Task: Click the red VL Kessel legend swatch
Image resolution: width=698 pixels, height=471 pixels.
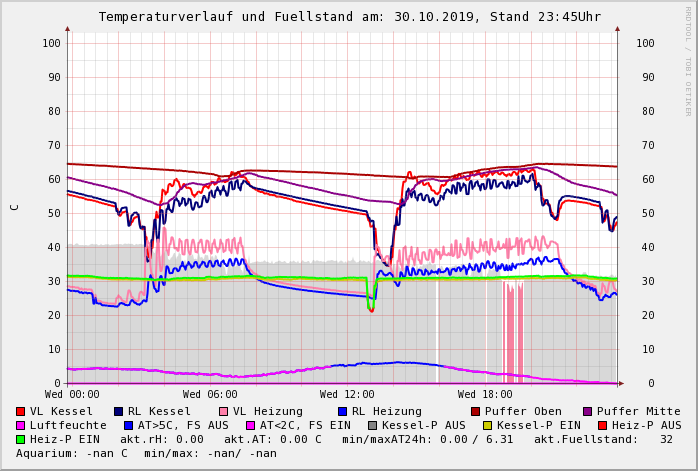Action: click(21, 411)
